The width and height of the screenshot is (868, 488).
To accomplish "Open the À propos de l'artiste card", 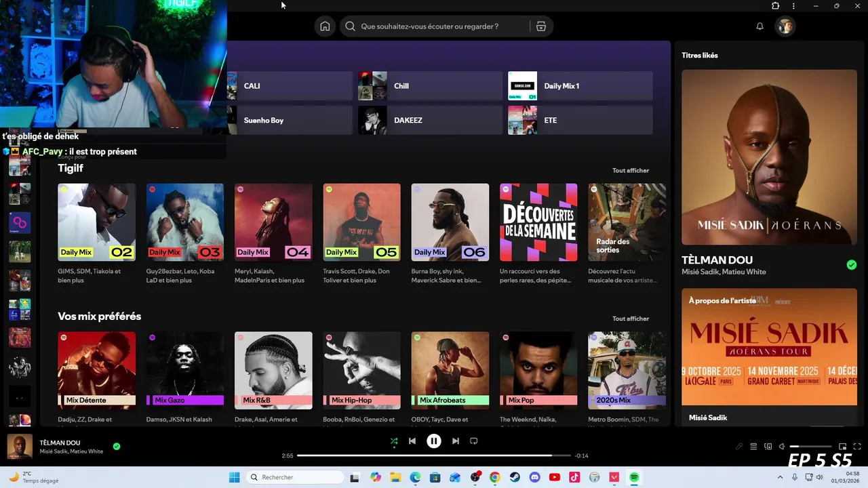I will [769, 357].
